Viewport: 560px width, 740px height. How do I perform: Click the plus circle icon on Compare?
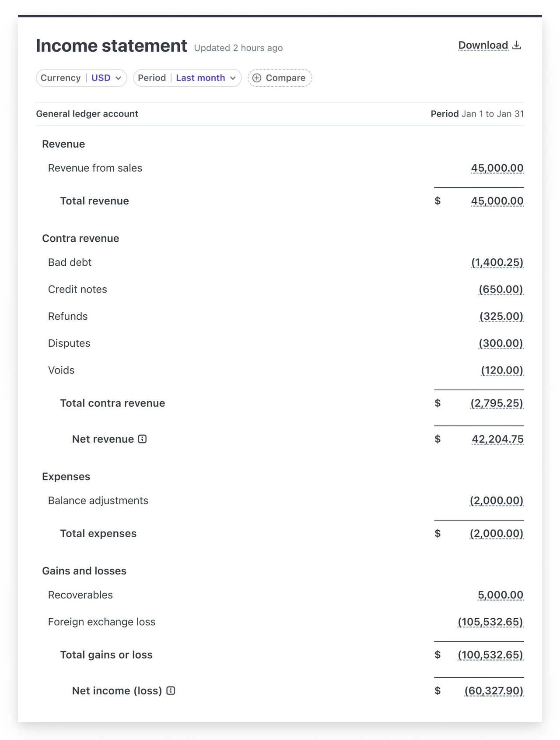(257, 78)
